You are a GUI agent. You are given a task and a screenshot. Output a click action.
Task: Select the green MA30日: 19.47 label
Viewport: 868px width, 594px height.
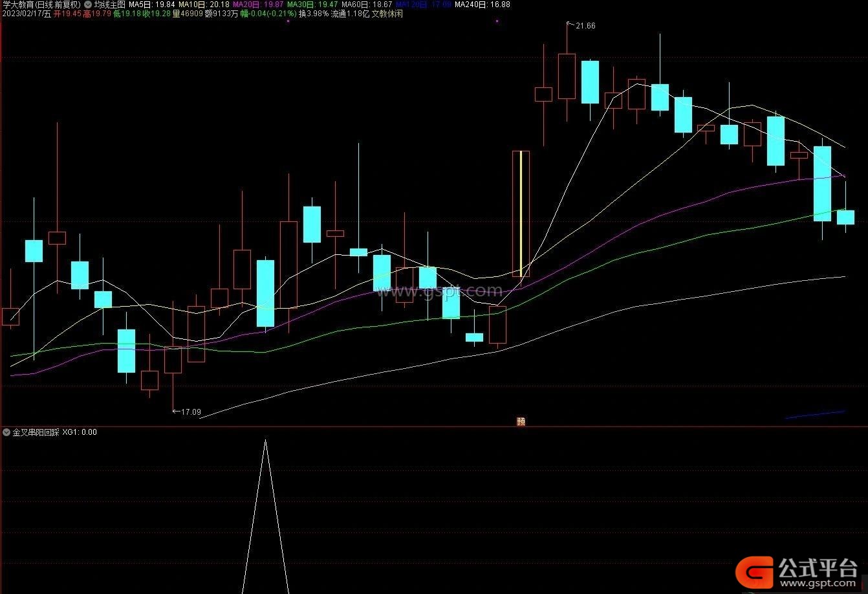312,5
